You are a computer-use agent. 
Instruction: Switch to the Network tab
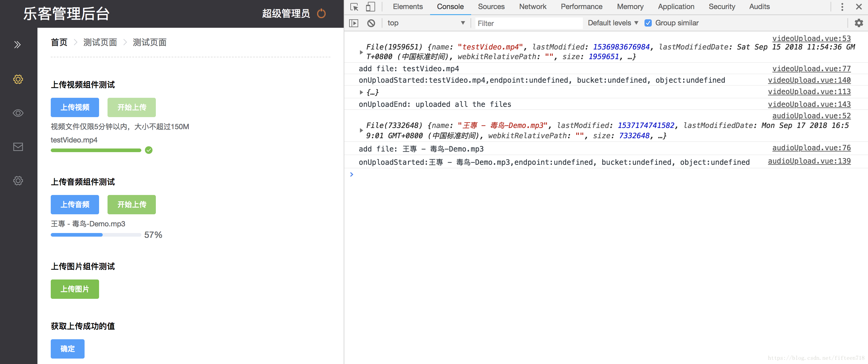532,7
